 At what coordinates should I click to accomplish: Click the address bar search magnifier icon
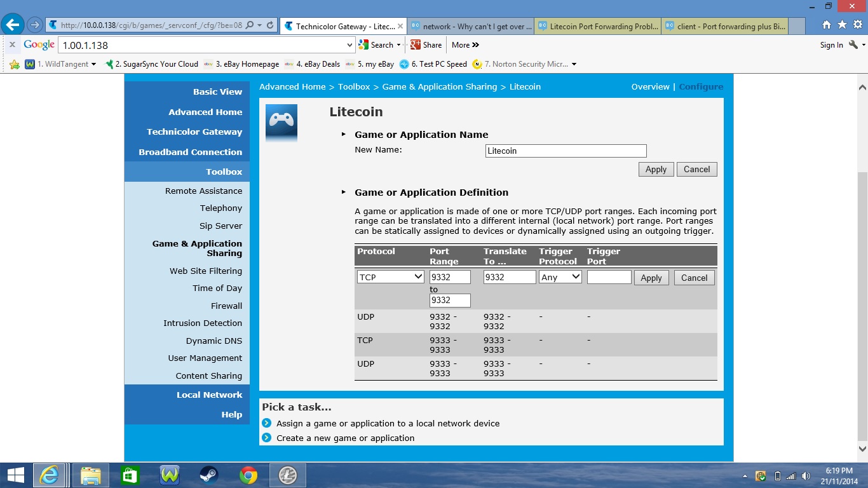(249, 25)
